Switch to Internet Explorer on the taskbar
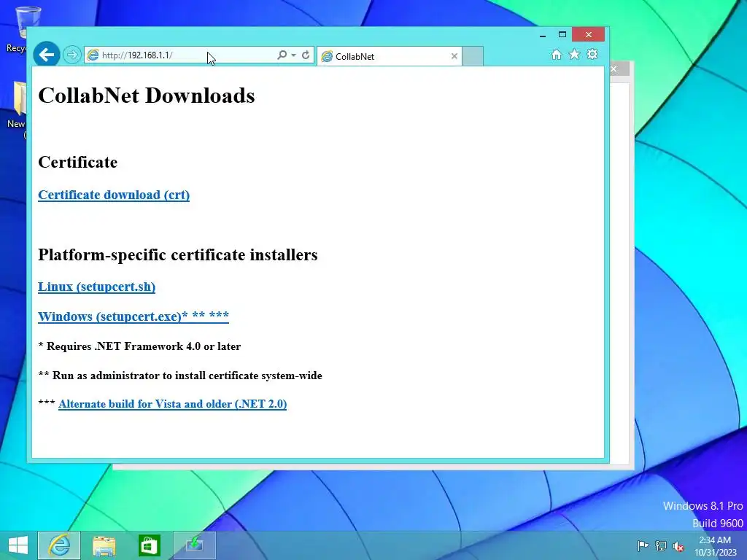 [x=59, y=545]
